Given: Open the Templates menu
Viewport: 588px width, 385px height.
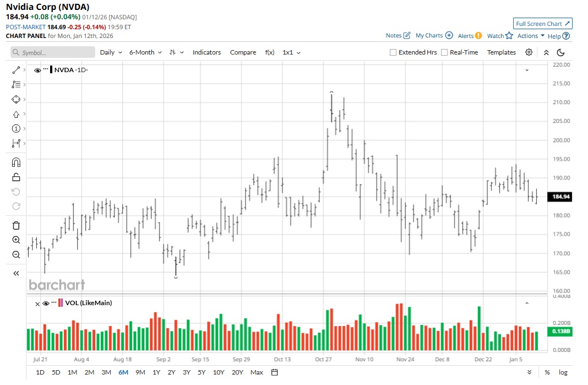Looking at the screenshot, I should (502, 52).
